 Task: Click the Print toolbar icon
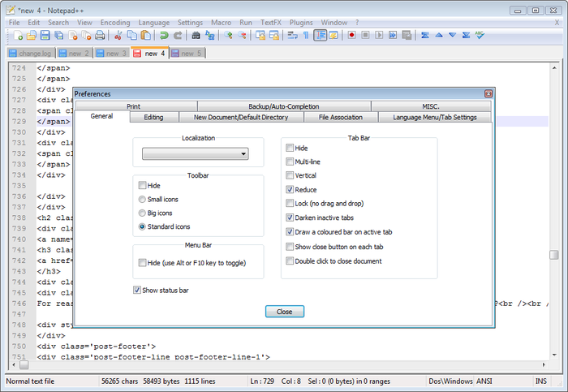100,36
